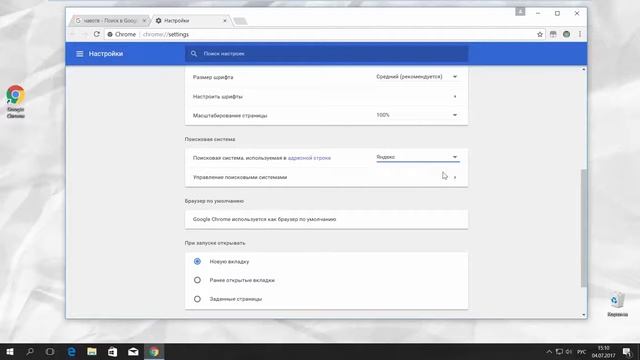Viewport: 640px width, 360px height.
Task: Open taskbar search magnifier
Action: click(x=30, y=352)
